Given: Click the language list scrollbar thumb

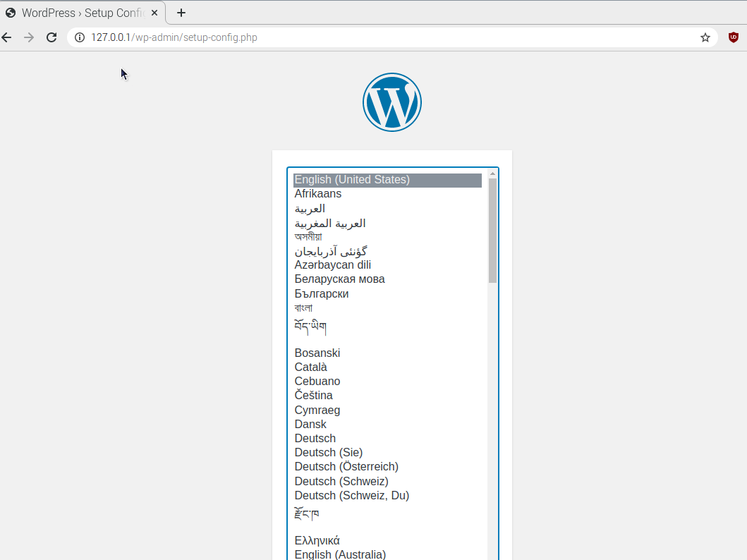Looking at the screenshot, I should pyautogui.click(x=492, y=231).
